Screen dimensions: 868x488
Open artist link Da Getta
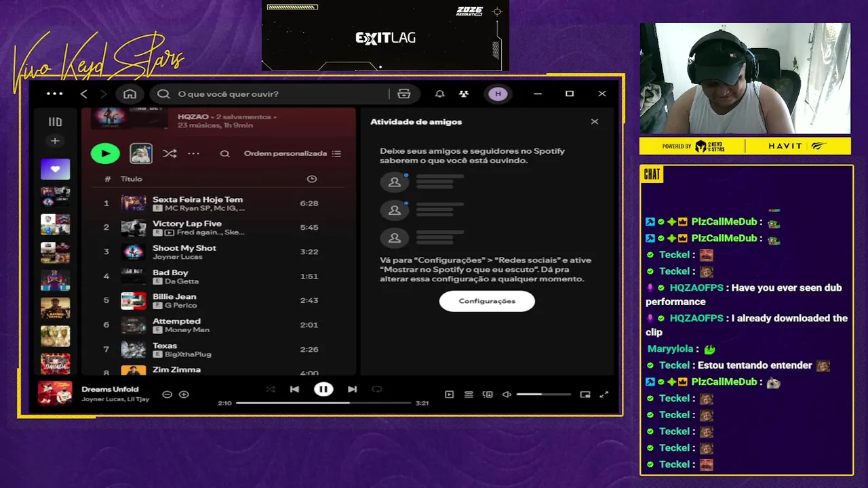click(182, 281)
